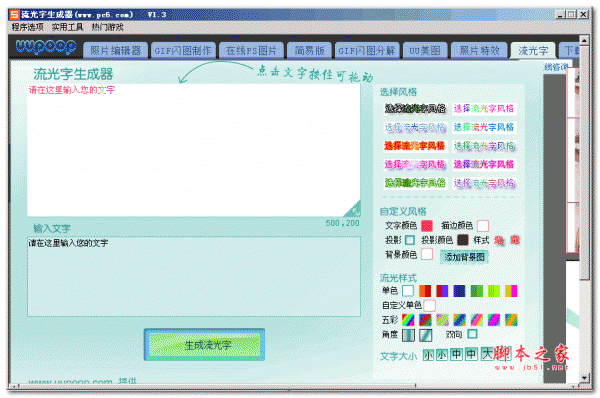Switch to the UU美图 tab
This screenshot has width=600, height=398.
point(425,51)
